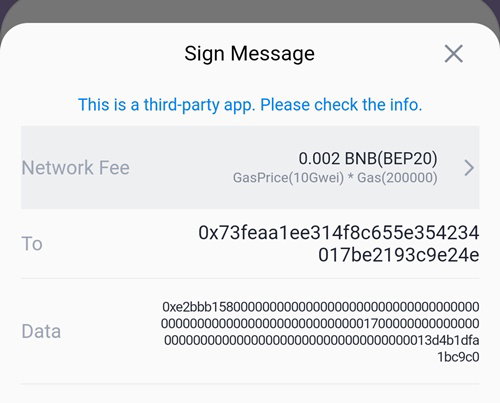
Task: Tap the BNB(BEP20) currency text
Action: (x=391, y=158)
